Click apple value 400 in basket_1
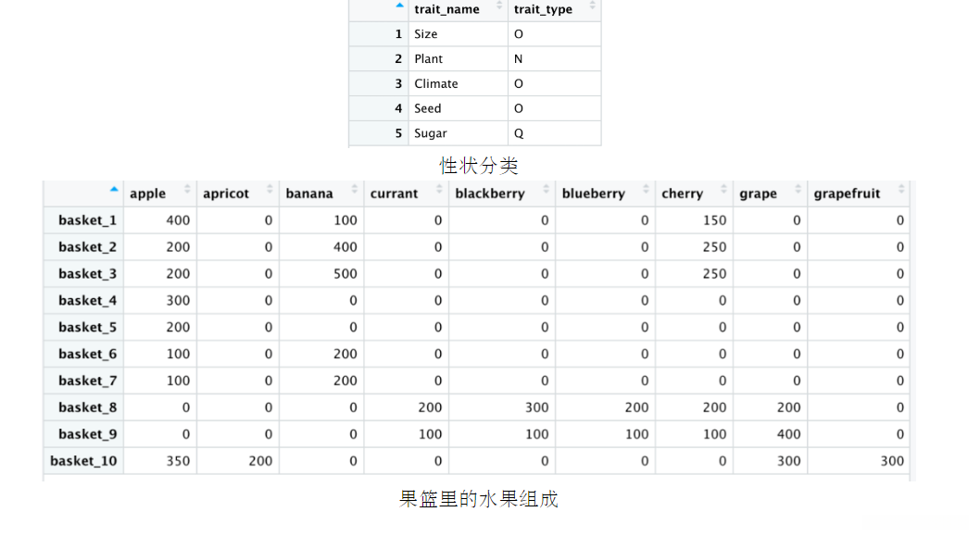The image size is (980, 537). click(178, 220)
